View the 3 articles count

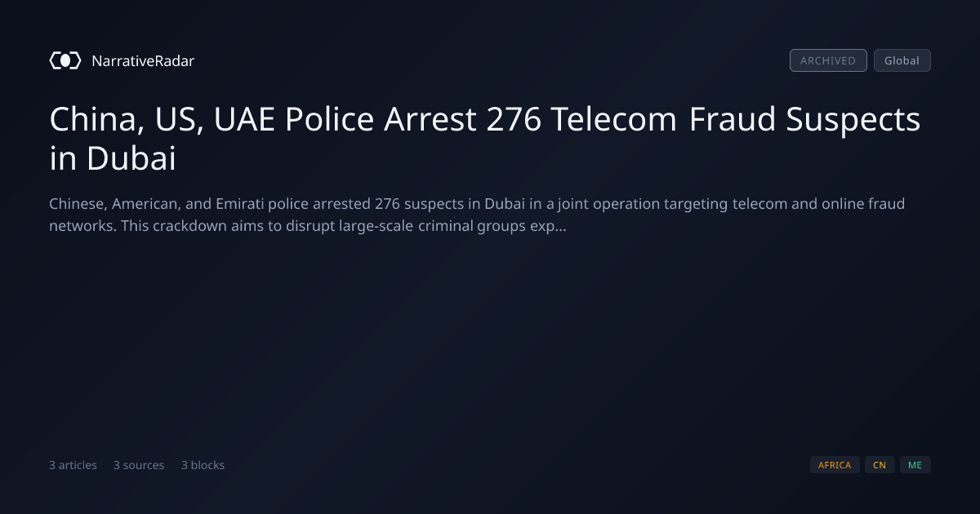pos(73,465)
